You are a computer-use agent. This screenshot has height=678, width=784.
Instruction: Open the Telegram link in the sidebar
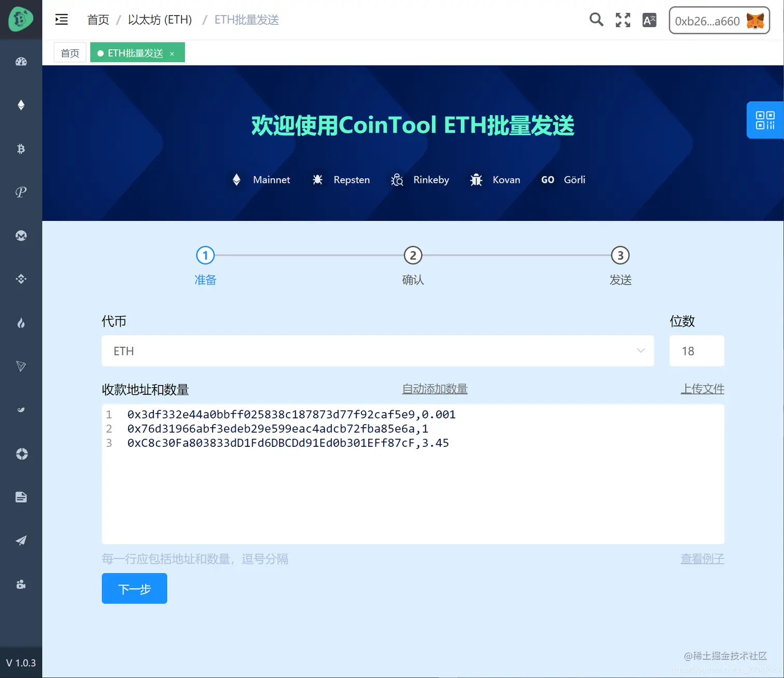pos(21,541)
